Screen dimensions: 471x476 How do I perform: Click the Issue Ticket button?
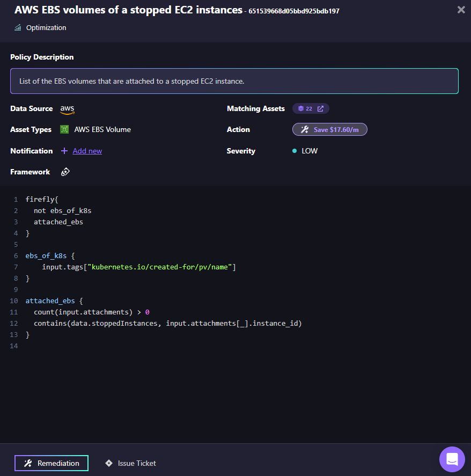130,463
